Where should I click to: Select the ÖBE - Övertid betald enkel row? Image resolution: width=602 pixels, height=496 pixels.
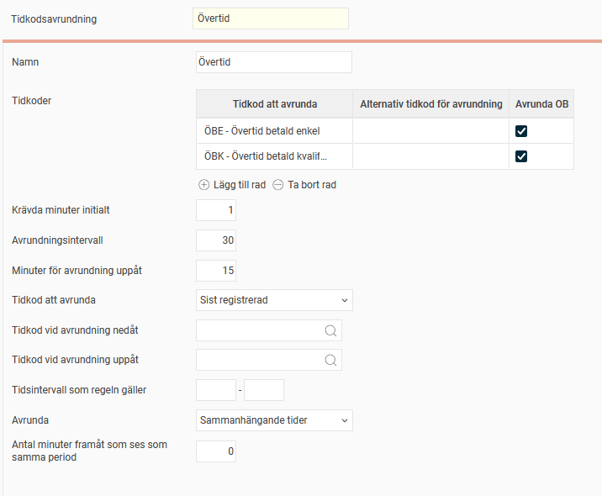[273, 131]
